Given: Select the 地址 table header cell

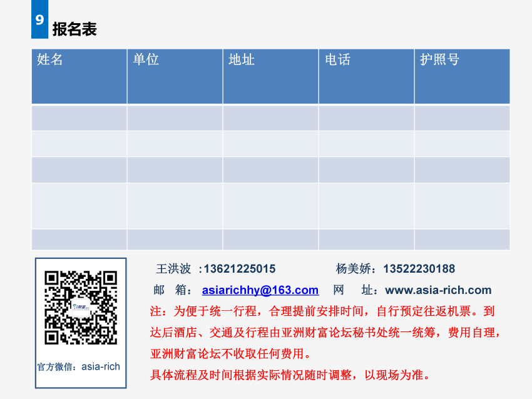Looking at the screenshot, I should pyautogui.click(x=270, y=76).
